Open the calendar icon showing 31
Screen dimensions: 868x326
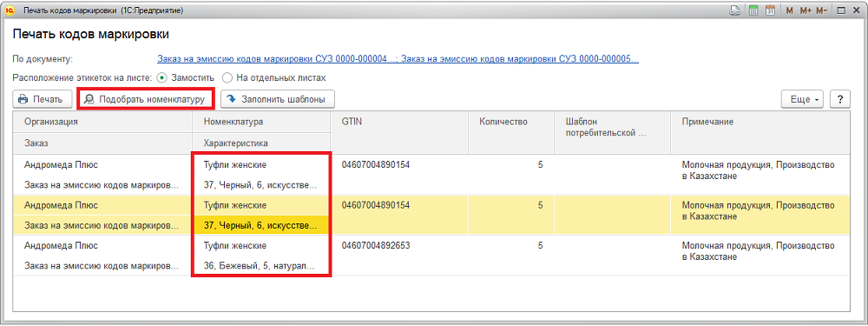pos(769,10)
